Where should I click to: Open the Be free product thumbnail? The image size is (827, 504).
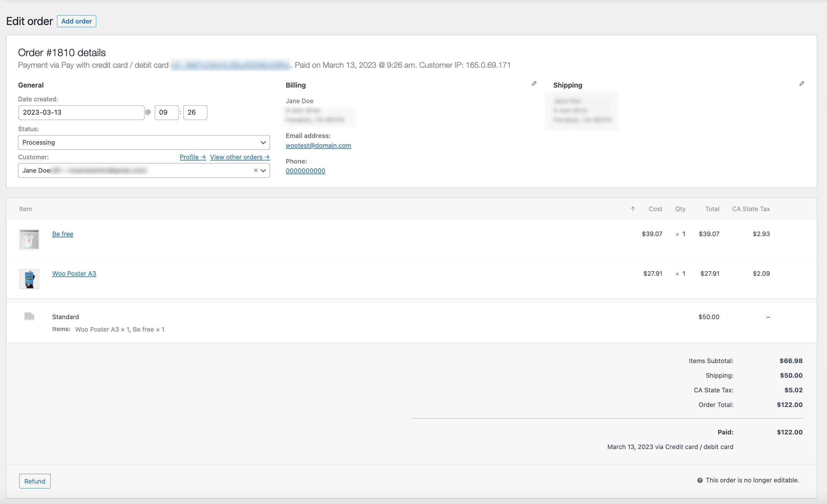29,239
